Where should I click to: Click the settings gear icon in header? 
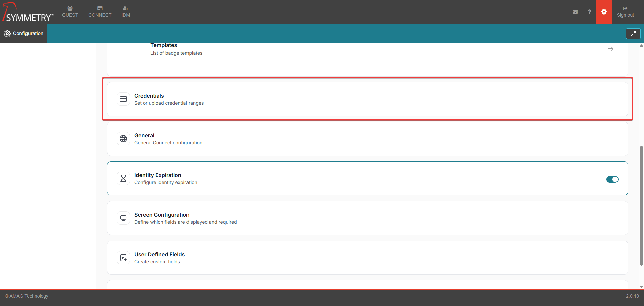(x=604, y=12)
